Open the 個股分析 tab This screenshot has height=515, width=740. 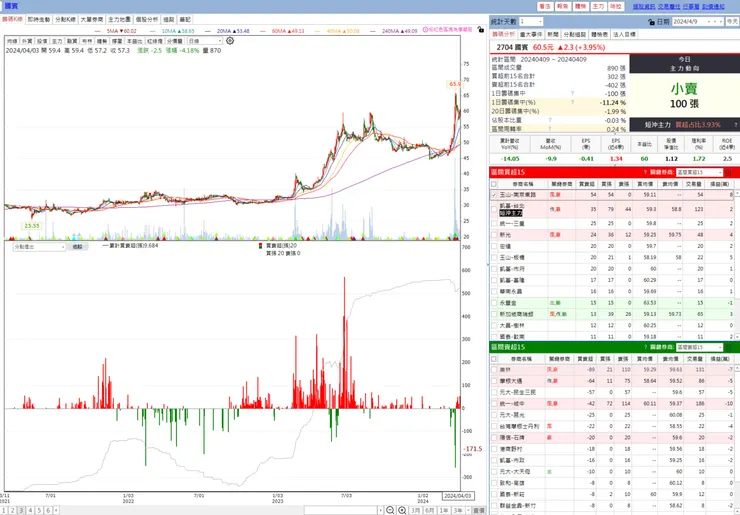(147, 19)
